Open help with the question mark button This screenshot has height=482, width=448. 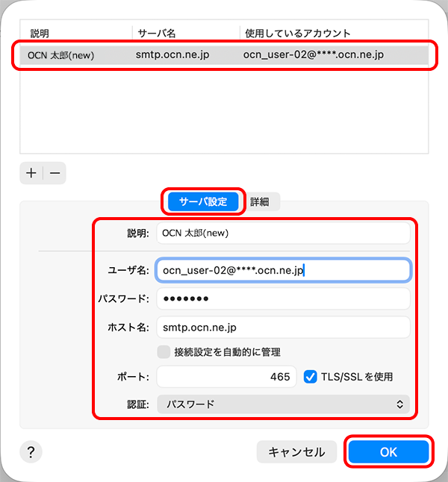coord(32,451)
